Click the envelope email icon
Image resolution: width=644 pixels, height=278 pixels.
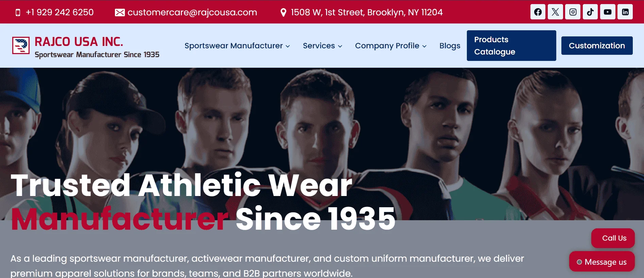(x=120, y=13)
